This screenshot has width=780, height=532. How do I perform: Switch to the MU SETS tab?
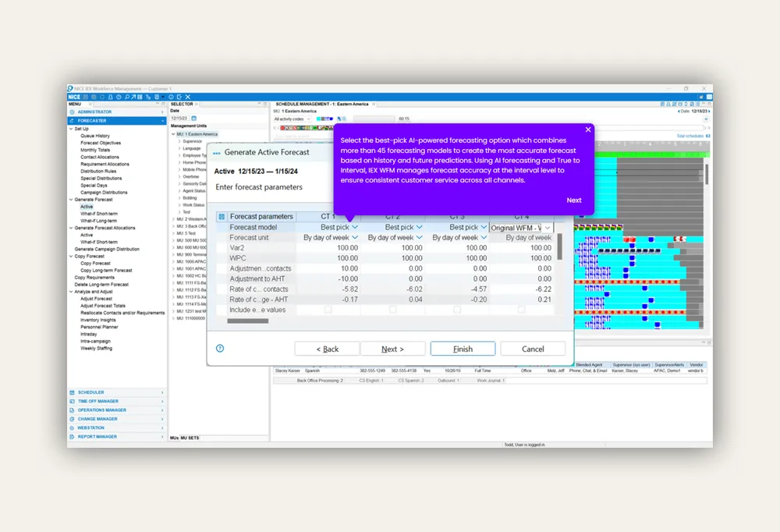pyautogui.click(x=190, y=438)
